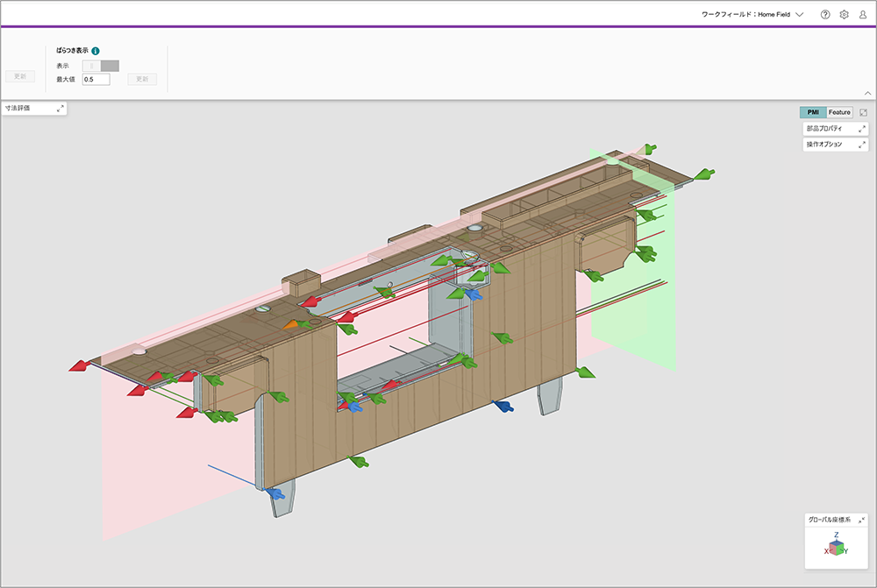
Task: Click the info icon beside ばらつき表示
Action: tap(96, 52)
